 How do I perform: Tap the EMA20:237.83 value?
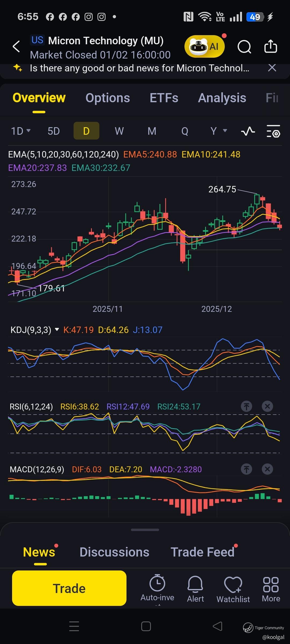pos(37,168)
